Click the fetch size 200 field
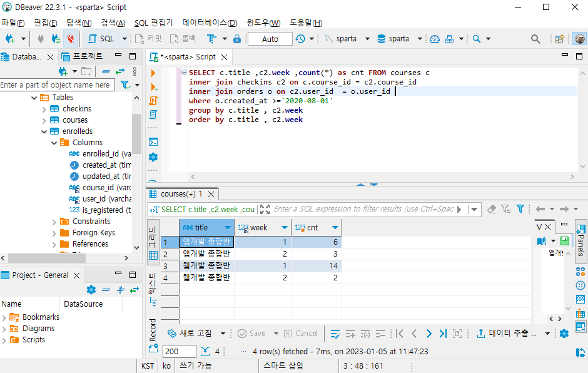This screenshot has height=373, width=588. (x=180, y=351)
